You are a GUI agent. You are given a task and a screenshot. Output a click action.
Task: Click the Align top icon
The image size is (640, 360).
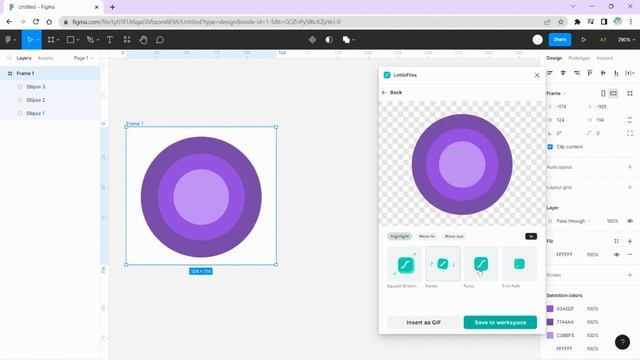pos(590,73)
